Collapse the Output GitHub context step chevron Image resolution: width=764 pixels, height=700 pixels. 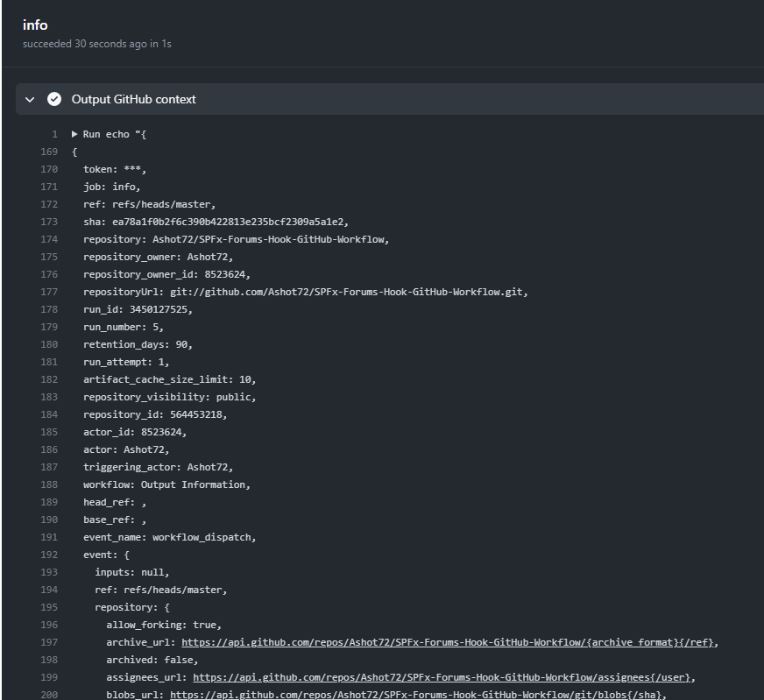click(x=30, y=100)
